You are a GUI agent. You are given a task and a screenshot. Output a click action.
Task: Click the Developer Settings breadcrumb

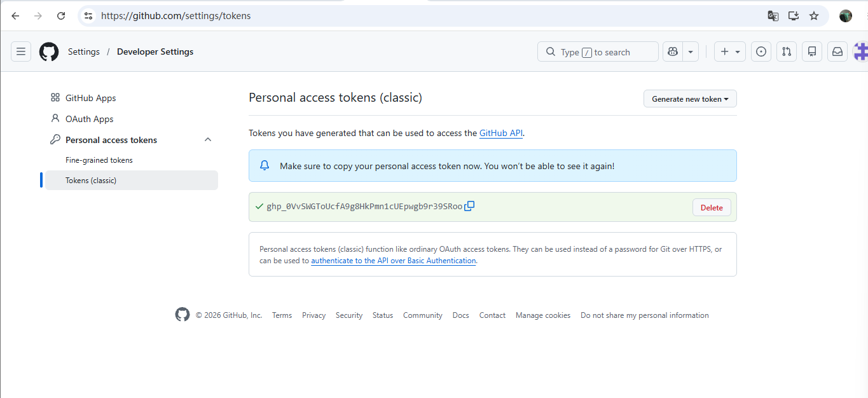pos(155,51)
